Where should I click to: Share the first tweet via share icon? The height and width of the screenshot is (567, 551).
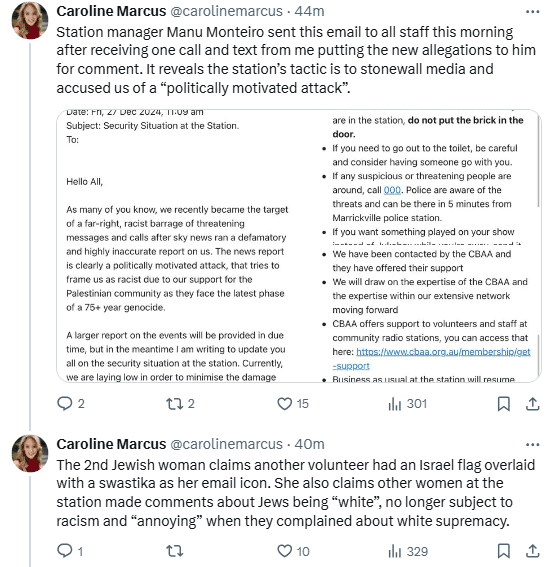[x=533, y=404]
